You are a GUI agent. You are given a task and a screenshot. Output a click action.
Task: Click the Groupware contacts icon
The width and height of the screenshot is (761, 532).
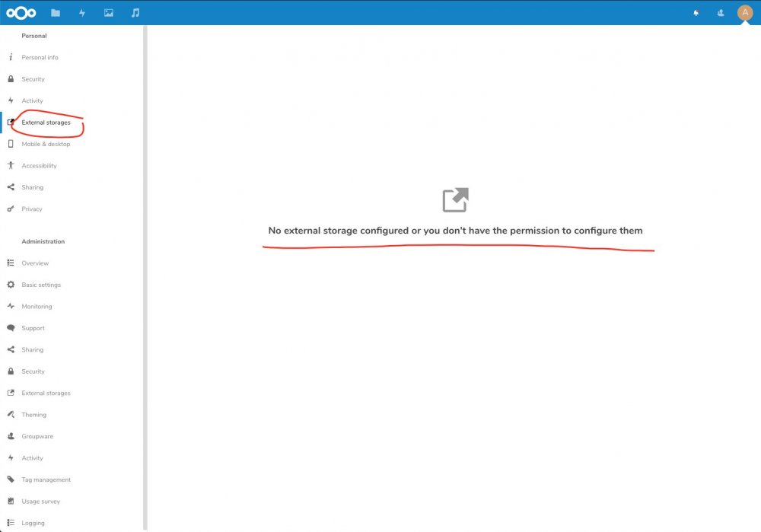click(11, 436)
